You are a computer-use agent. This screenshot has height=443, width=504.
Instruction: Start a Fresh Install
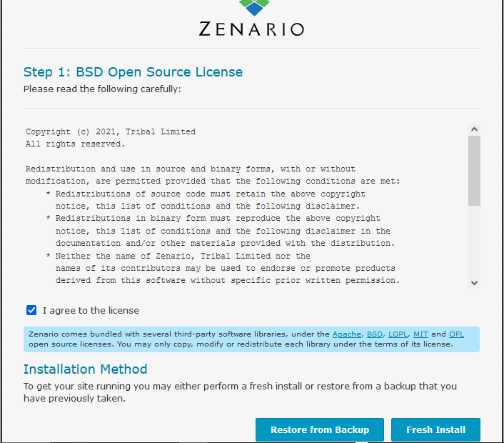click(435, 429)
